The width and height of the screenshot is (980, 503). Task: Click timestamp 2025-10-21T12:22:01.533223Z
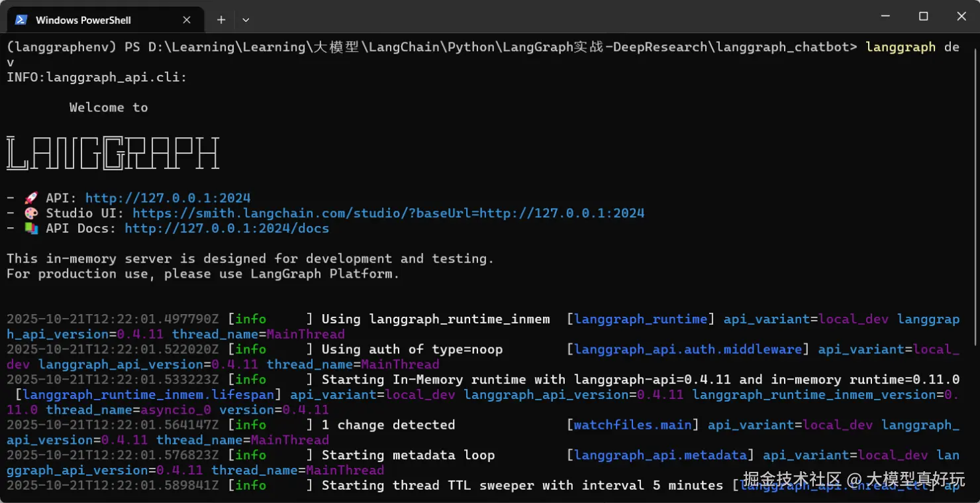click(x=113, y=380)
